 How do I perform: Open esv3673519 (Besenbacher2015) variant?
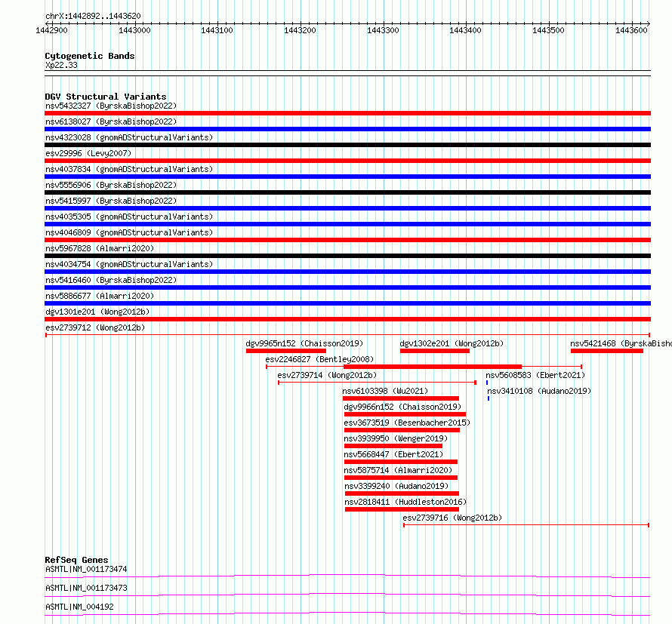click(407, 423)
